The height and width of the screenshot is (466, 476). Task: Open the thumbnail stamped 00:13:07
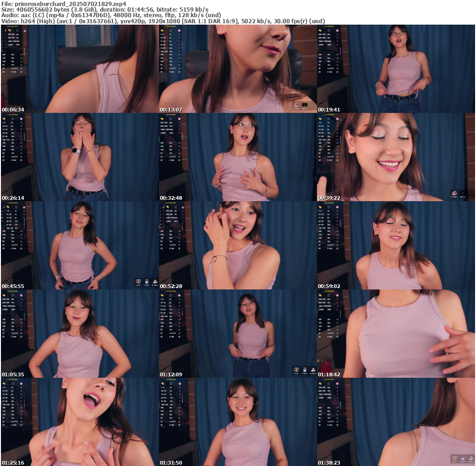(x=238, y=69)
